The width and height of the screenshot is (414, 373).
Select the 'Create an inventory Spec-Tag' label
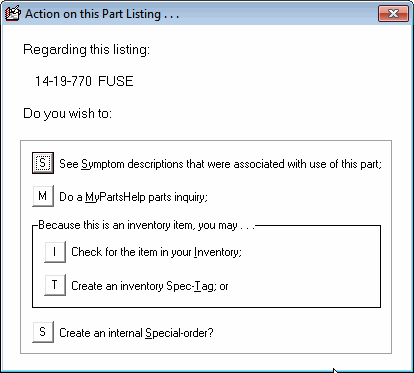tap(150, 286)
